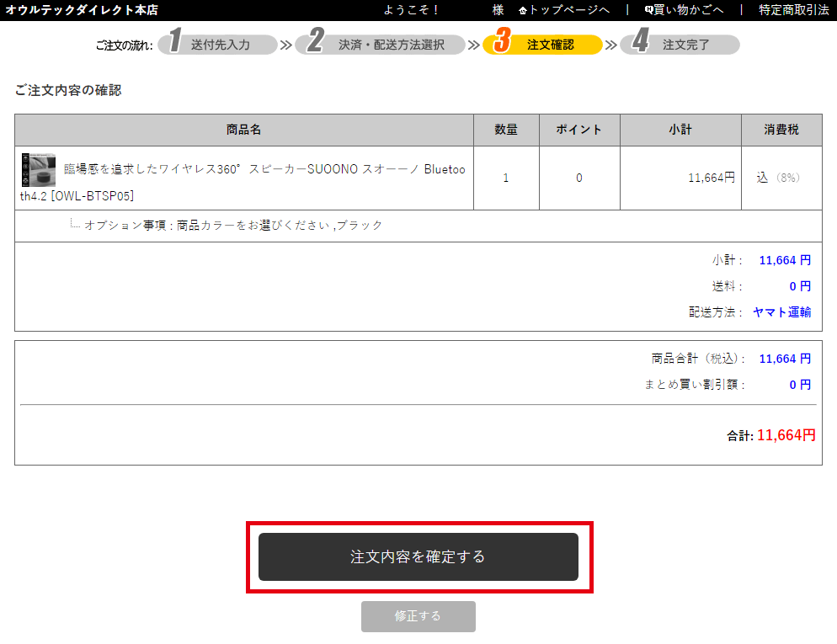The width and height of the screenshot is (837, 644).
Task: Go to step 1 送付先入力
Action: 219,45
